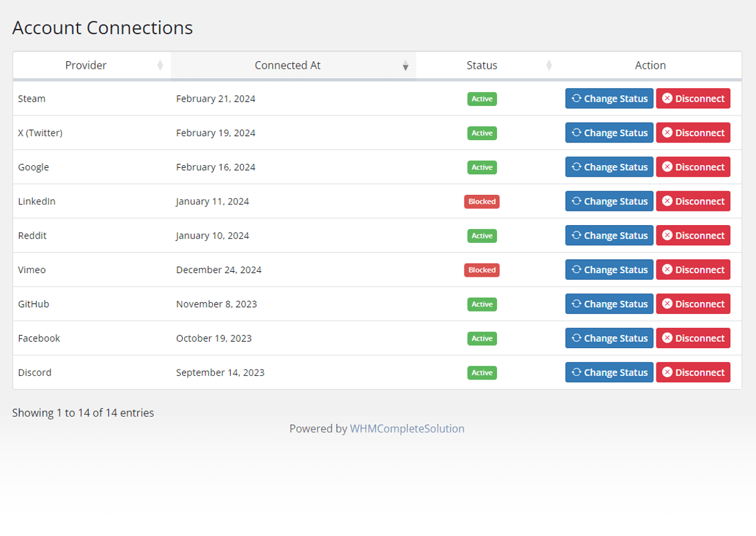Click the Active badge for Facebook

(x=482, y=338)
